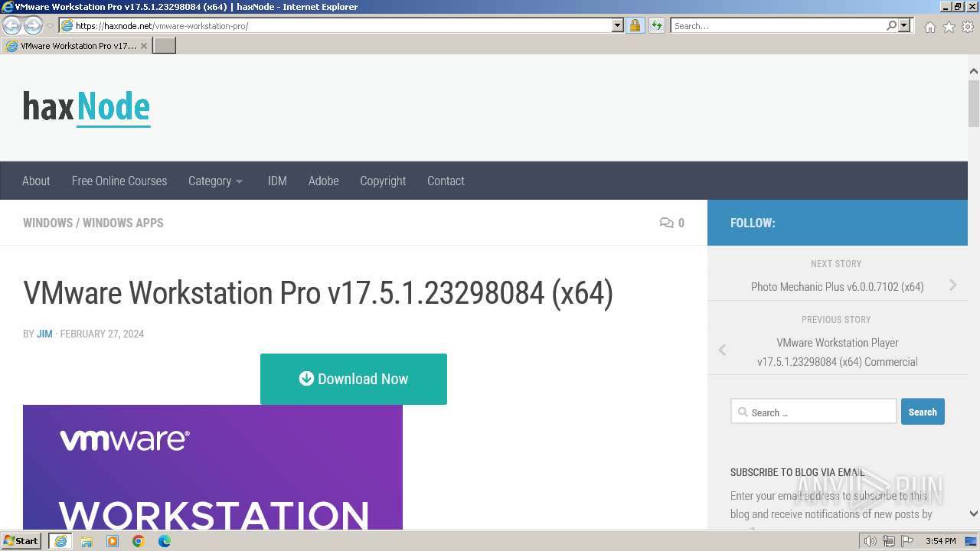Image resolution: width=980 pixels, height=551 pixels.
Task: Expand the Category menu dropdown
Action: [216, 181]
